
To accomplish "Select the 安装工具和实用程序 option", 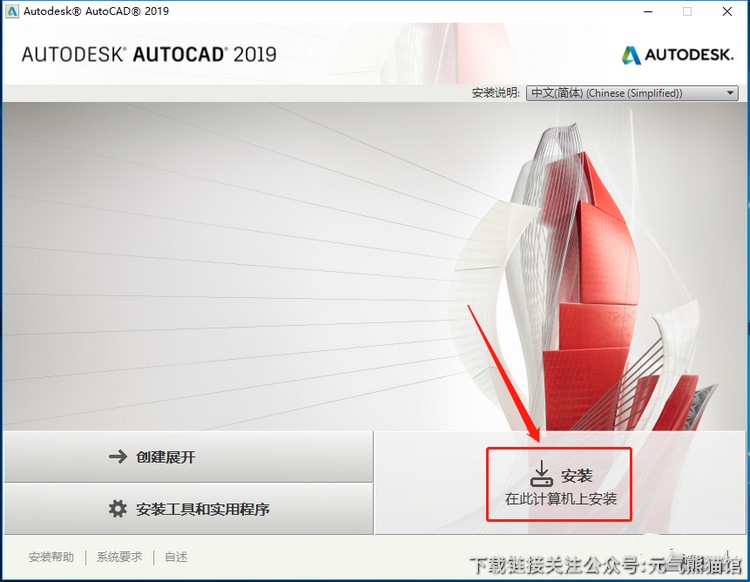I will (188, 509).
